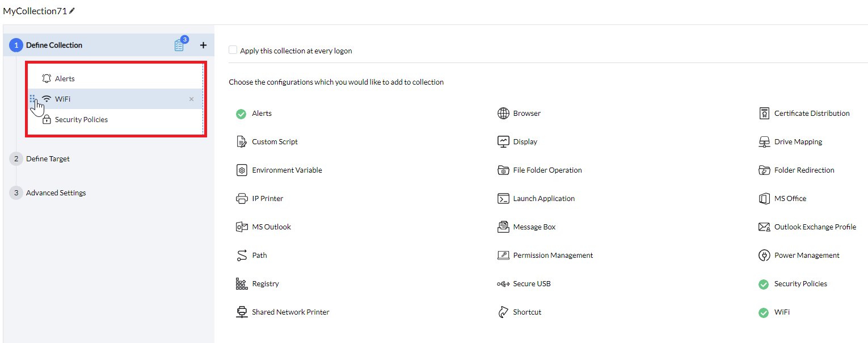This screenshot has height=343, width=868.
Task: Select Alerts in the collection sidebar list
Action: [65, 79]
